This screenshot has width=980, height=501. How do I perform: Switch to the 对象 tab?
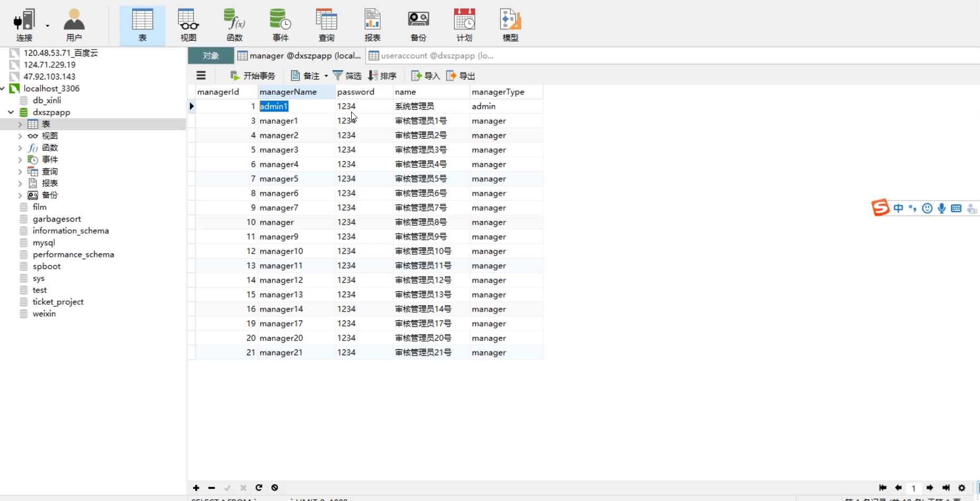[x=211, y=56]
